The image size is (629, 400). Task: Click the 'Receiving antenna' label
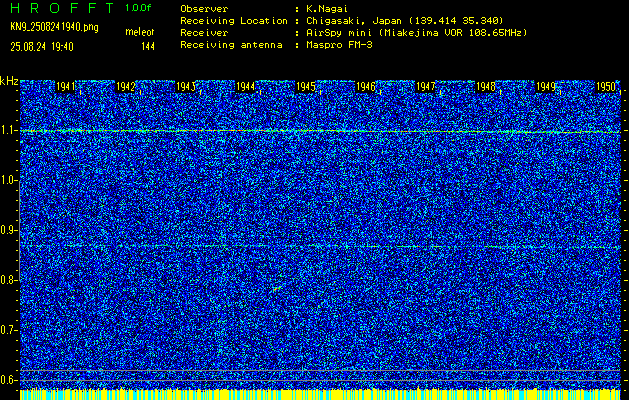tap(231, 45)
